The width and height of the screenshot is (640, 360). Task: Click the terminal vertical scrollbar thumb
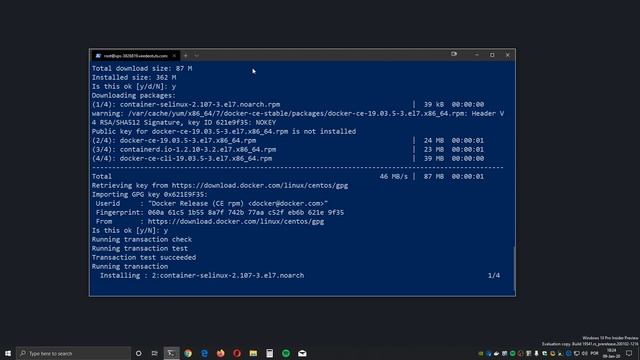[514, 268]
